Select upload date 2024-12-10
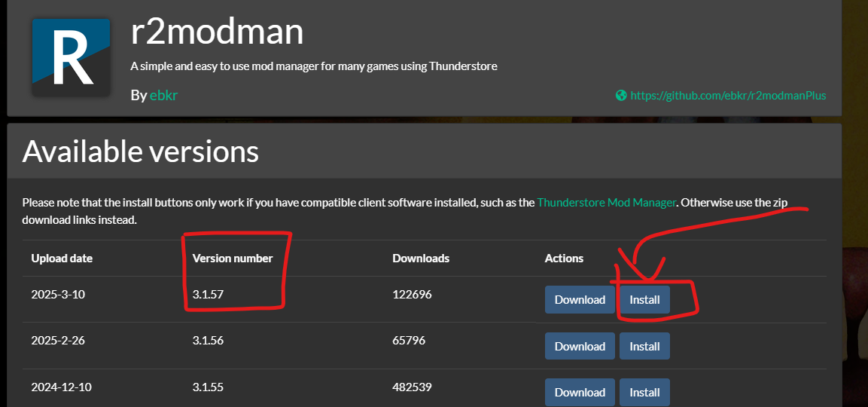Viewport: 868px width, 407px height. [61, 387]
